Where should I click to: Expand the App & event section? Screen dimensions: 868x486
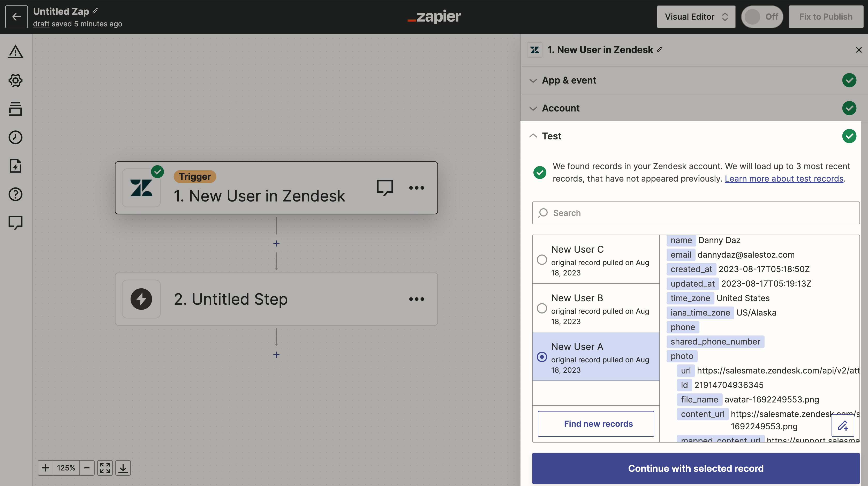pyautogui.click(x=695, y=80)
